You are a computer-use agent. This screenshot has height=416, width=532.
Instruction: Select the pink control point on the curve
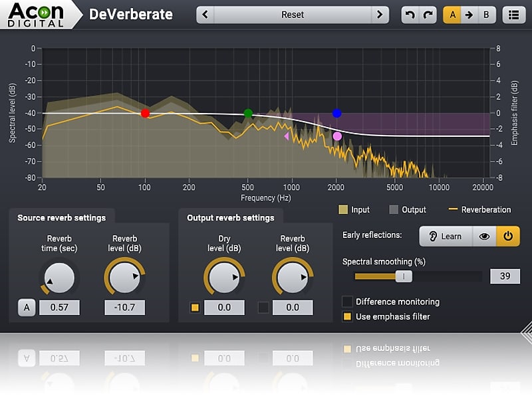[x=337, y=136]
